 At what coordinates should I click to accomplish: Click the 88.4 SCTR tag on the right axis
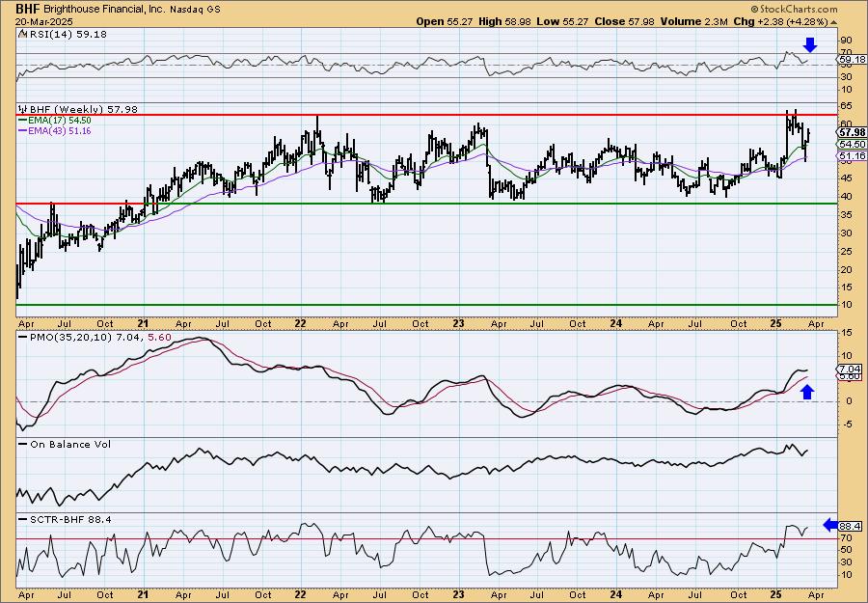pos(852,526)
